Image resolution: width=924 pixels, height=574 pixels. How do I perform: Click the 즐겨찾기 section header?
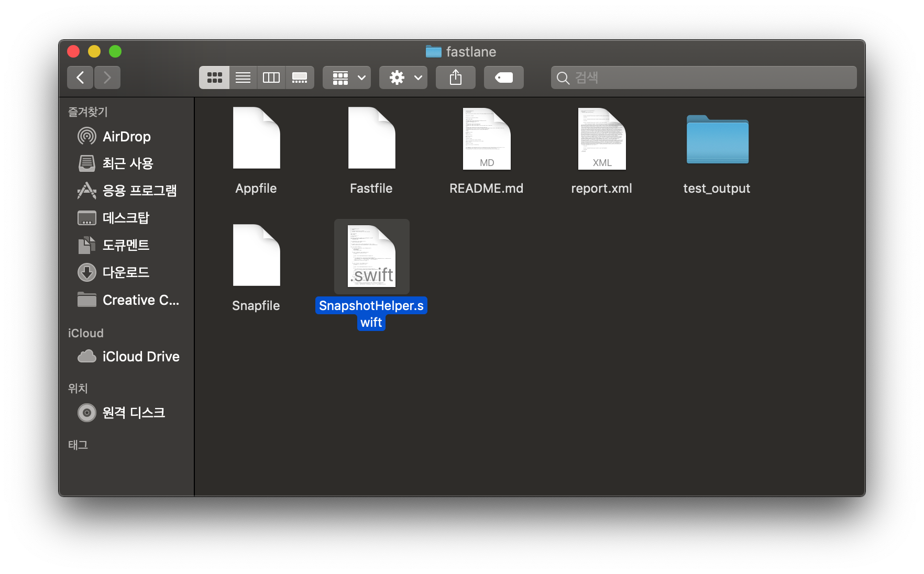click(x=88, y=112)
